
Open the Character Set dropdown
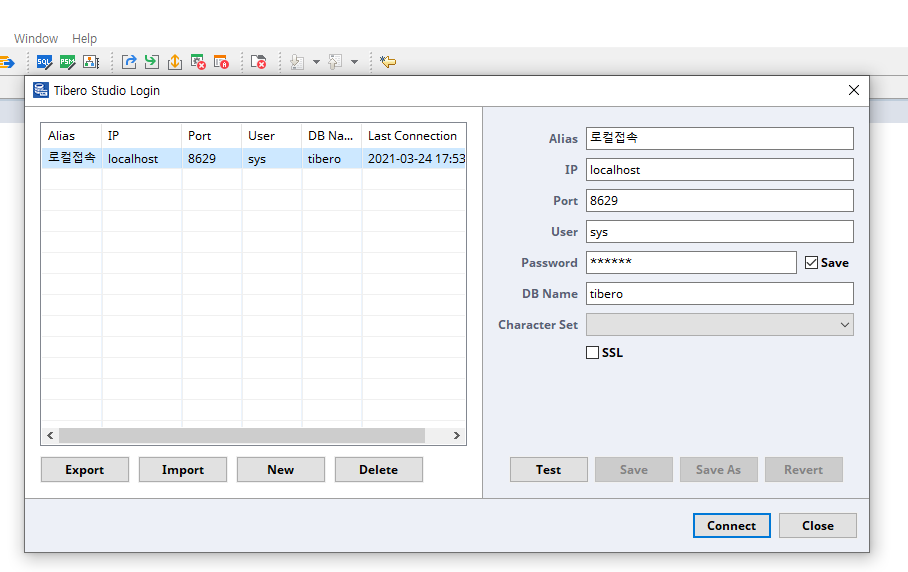pos(720,325)
